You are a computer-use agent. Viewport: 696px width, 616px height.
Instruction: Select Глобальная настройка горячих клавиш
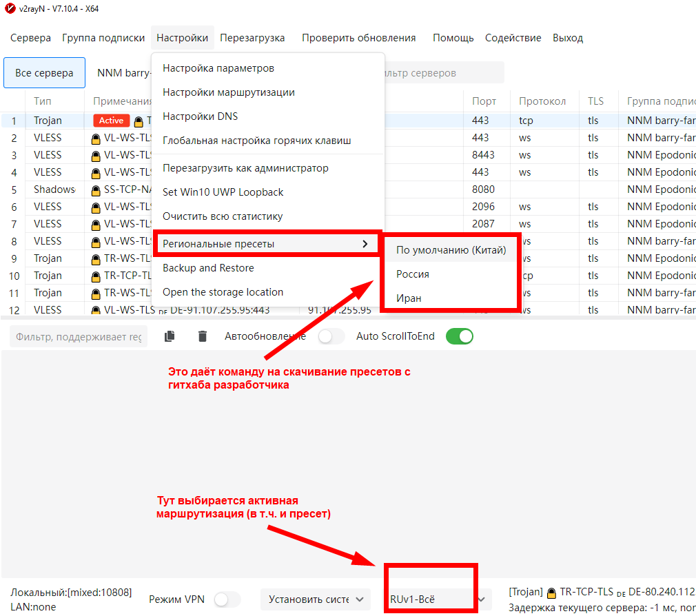pyautogui.click(x=268, y=141)
